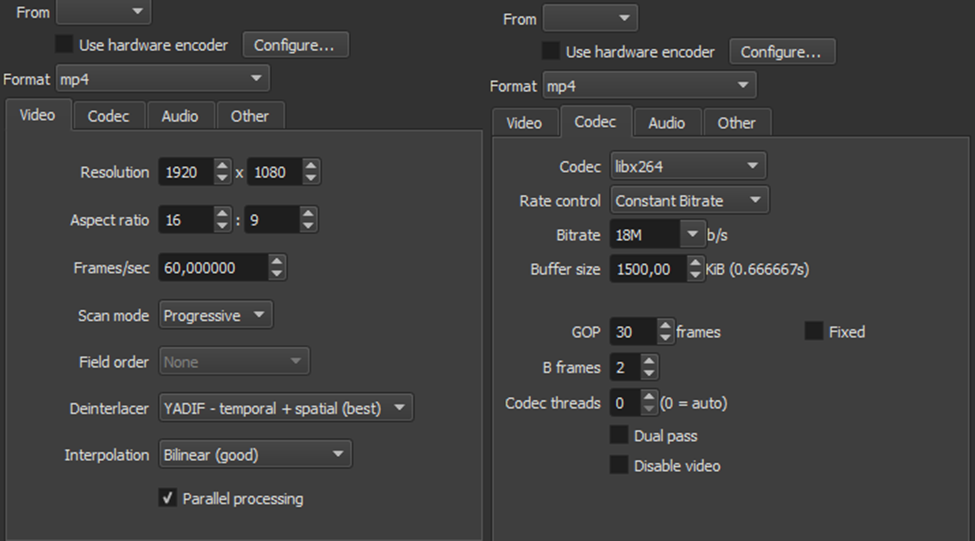Screen dimensions: 975x541
Task: Raise Buffer size using up arrow
Action: click(695, 262)
